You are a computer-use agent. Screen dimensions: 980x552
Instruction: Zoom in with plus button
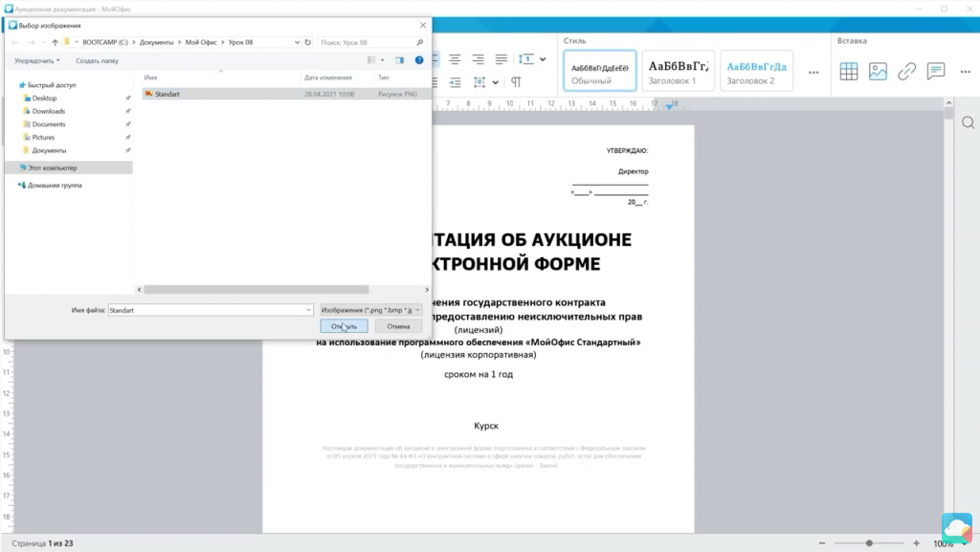(x=916, y=543)
